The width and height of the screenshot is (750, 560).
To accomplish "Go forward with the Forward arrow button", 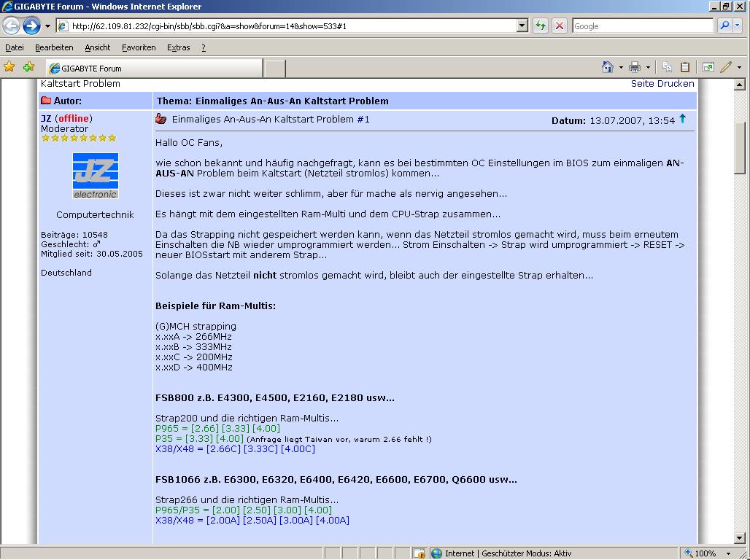I will [31, 26].
